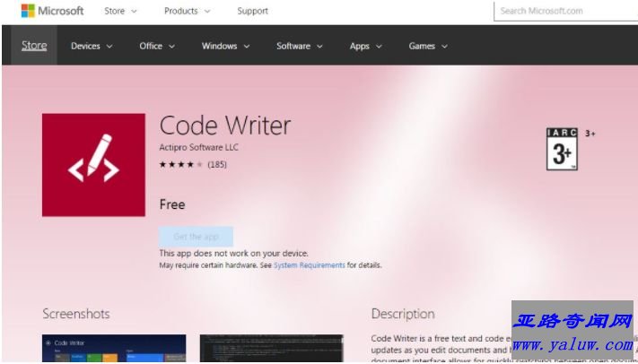Expand the Games menu
638x364 pixels.
(428, 46)
